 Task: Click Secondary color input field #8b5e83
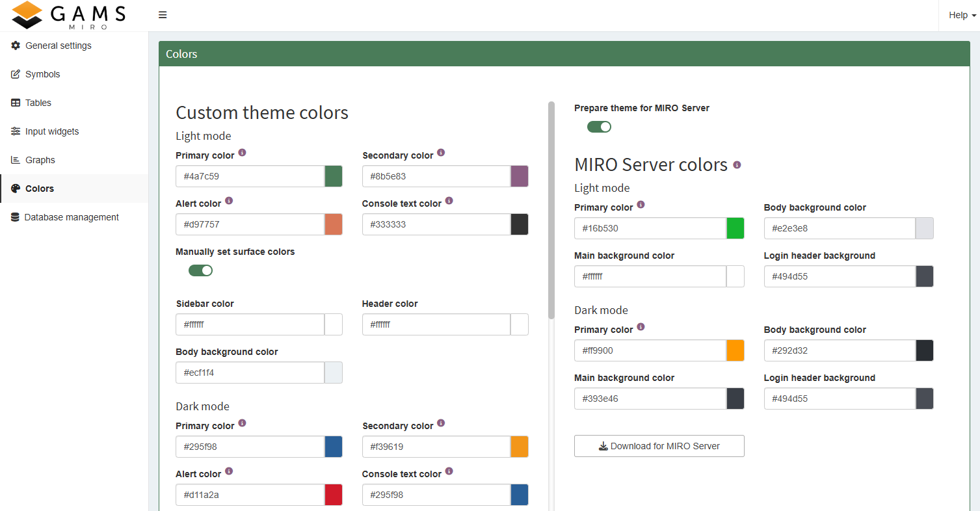tap(436, 176)
